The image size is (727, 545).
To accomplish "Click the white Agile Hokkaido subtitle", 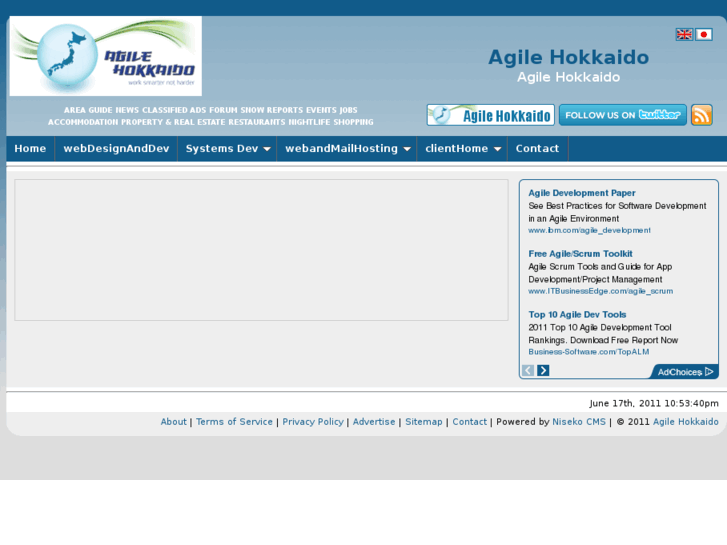I will pyautogui.click(x=568, y=77).
